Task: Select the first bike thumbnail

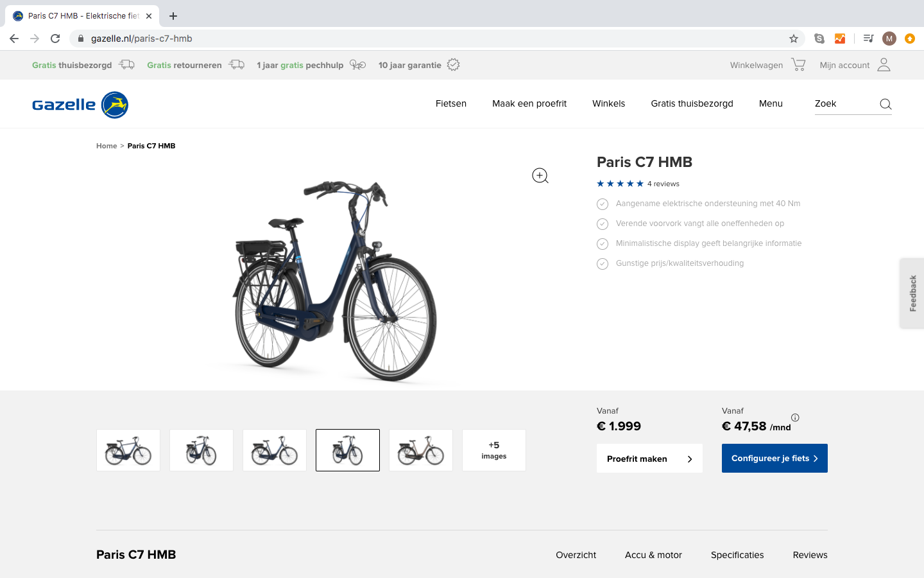Action: tap(128, 450)
